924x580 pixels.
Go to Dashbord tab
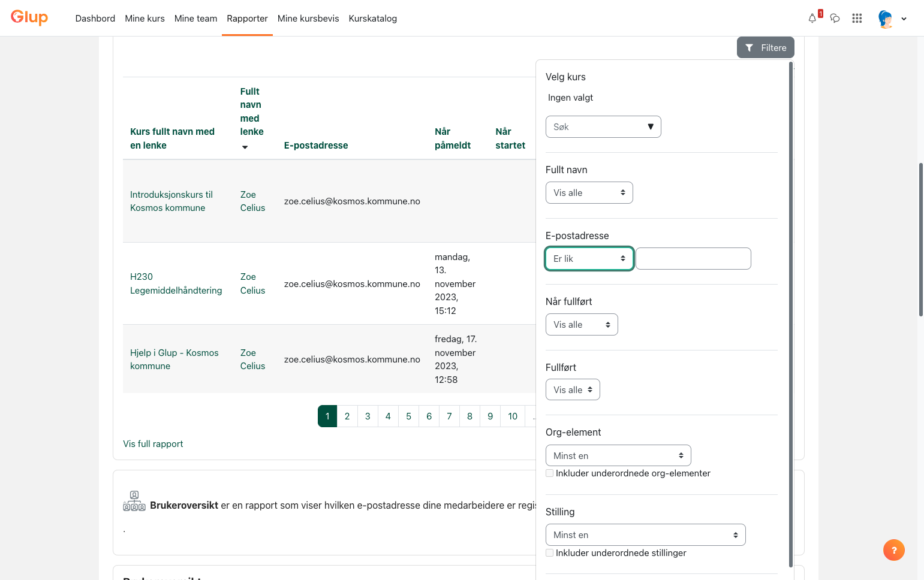[x=95, y=19]
